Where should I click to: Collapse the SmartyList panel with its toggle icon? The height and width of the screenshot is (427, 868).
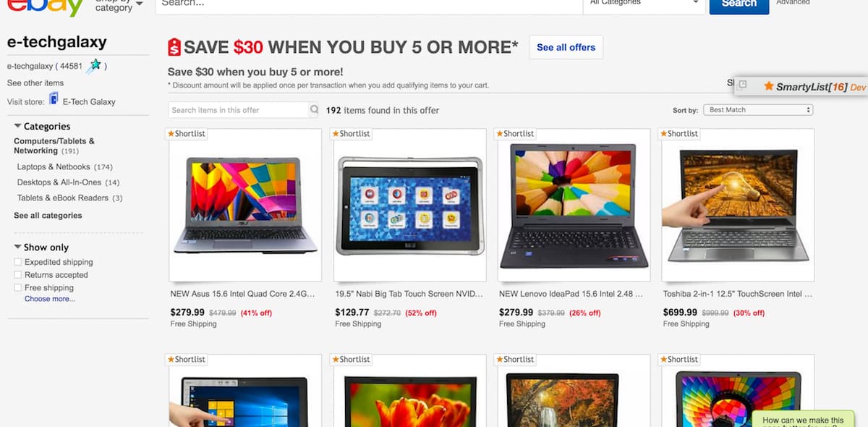click(743, 85)
